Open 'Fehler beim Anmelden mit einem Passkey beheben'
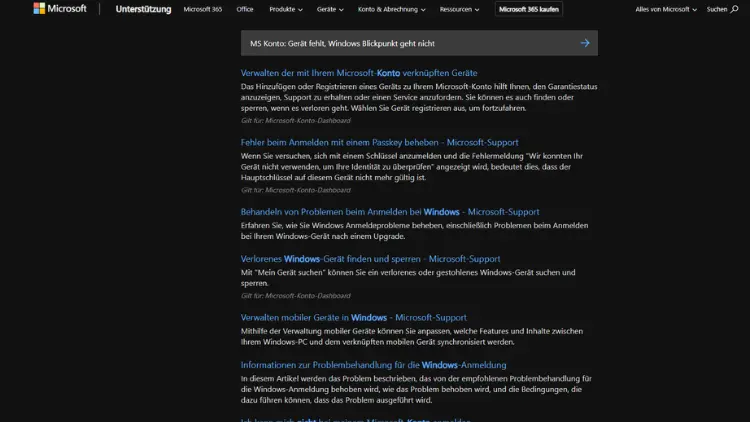The width and height of the screenshot is (750, 422). pos(379,142)
